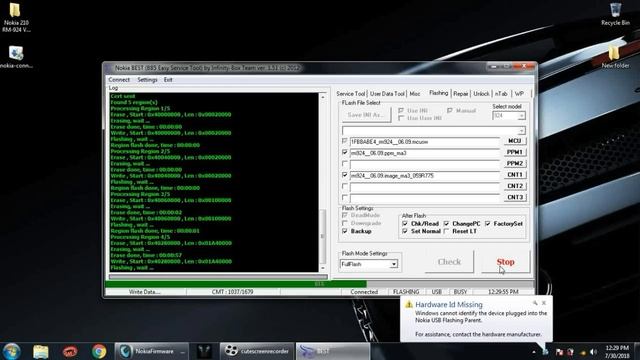Open the Nokia 210 RM-924 desktop folder
640x360 pixels.
pos(16,17)
